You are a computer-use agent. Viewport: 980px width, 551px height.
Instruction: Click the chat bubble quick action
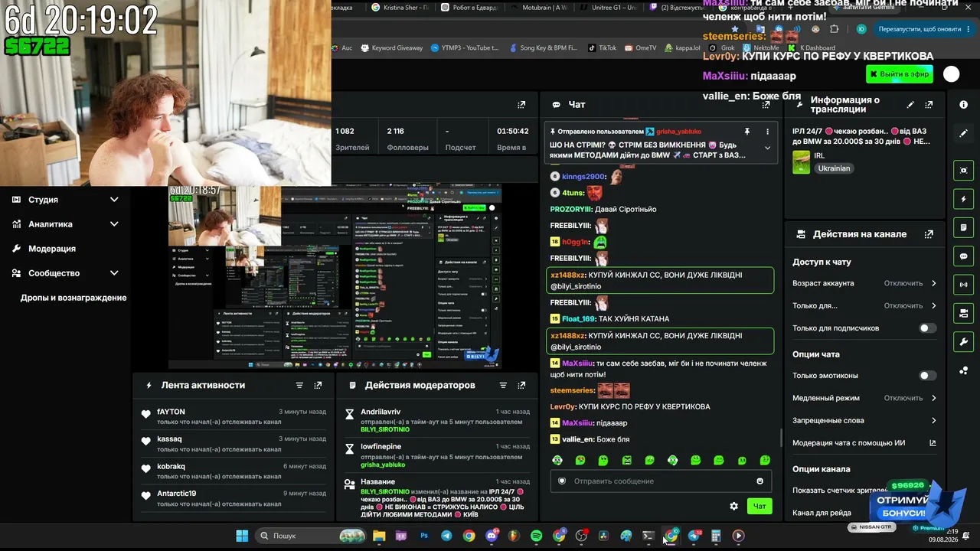[x=963, y=256]
